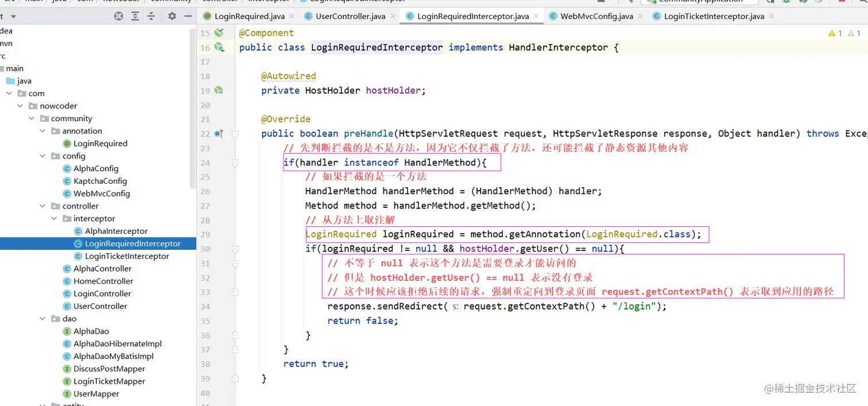Click the nowcoder package folder icon
The width and height of the screenshot is (868, 406).
click(33, 106)
